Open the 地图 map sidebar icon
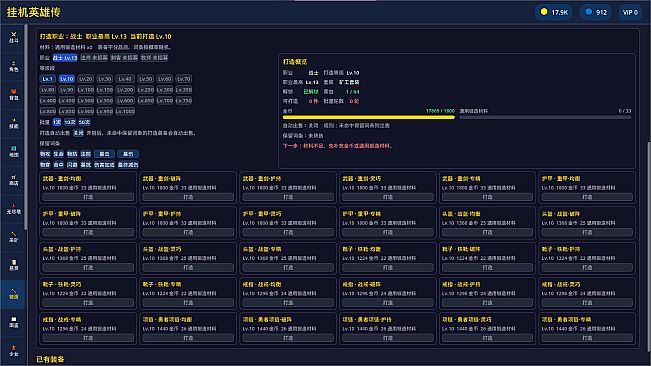Viewport: 651px width, 366px height. 13,151
